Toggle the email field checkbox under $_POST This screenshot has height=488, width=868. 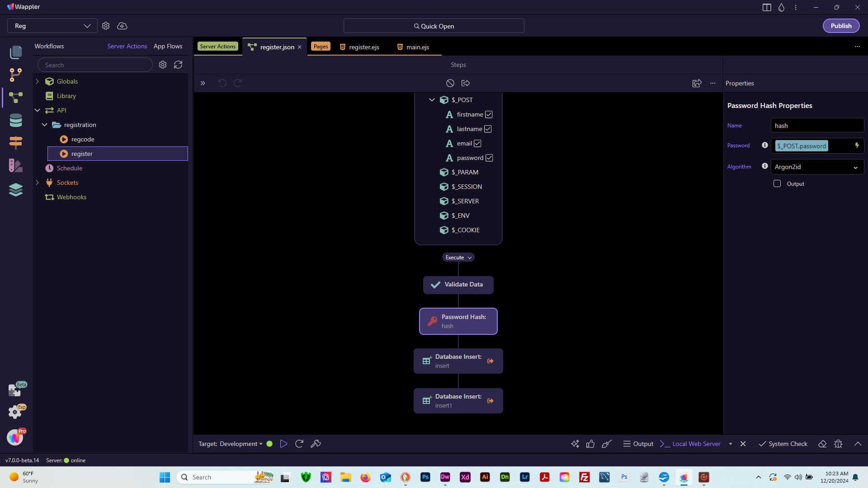(478, 143)
